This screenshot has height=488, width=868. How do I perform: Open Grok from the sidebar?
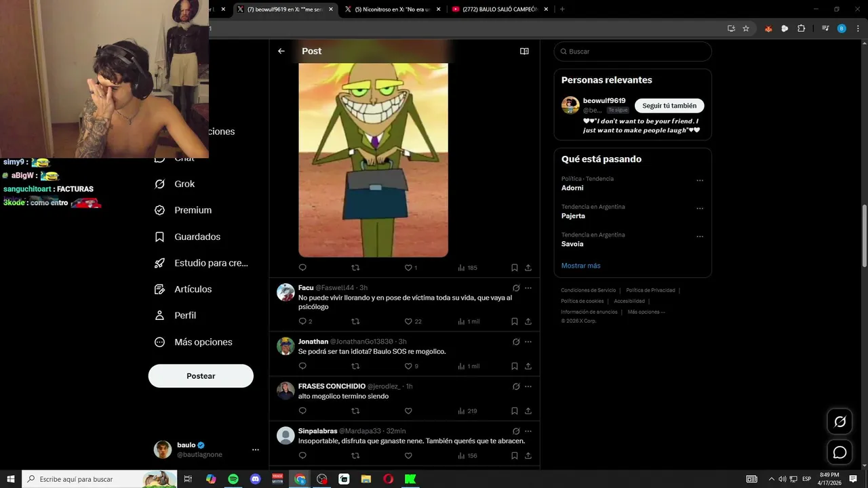click(175, 184)
